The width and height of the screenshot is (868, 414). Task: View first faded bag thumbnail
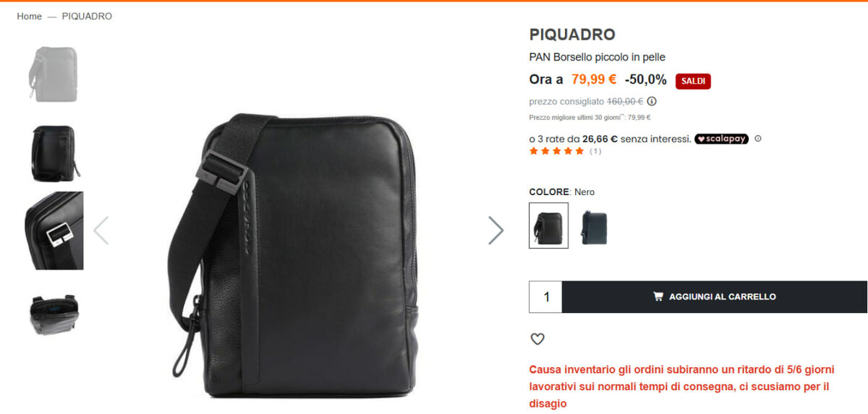tap(54, 74)
